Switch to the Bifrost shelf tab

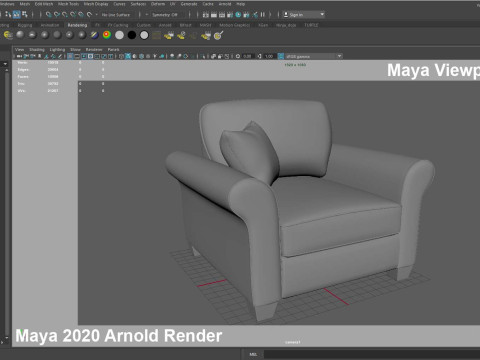(186, 25)
